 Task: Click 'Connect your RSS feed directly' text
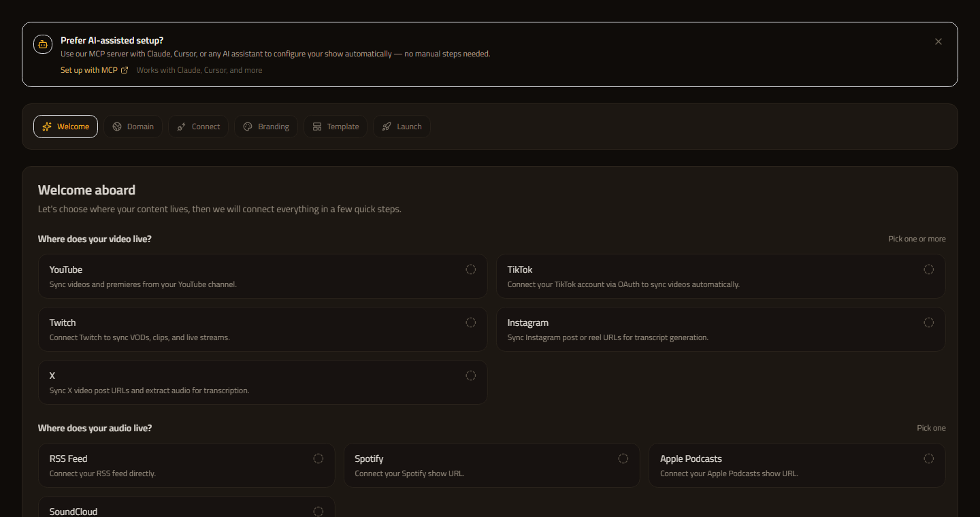(103, 473)
